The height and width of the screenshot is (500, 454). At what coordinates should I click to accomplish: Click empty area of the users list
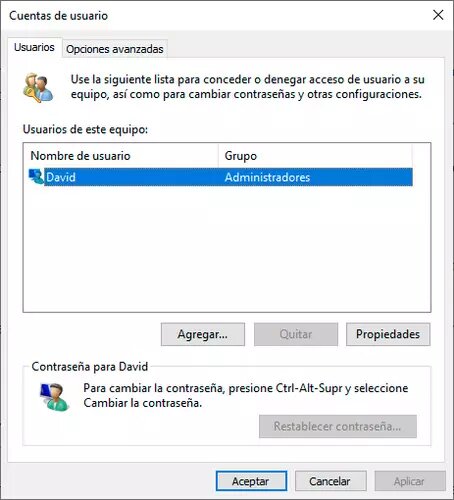(227, 248)
